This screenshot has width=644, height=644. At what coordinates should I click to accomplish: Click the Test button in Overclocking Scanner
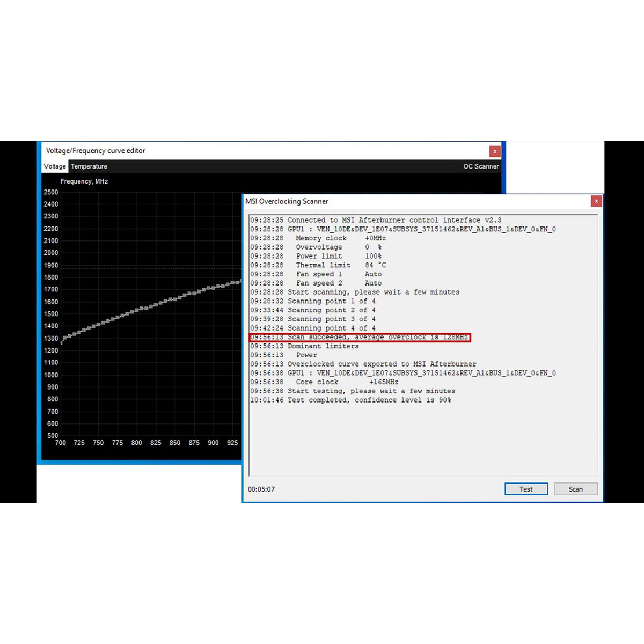click(526, 489)
